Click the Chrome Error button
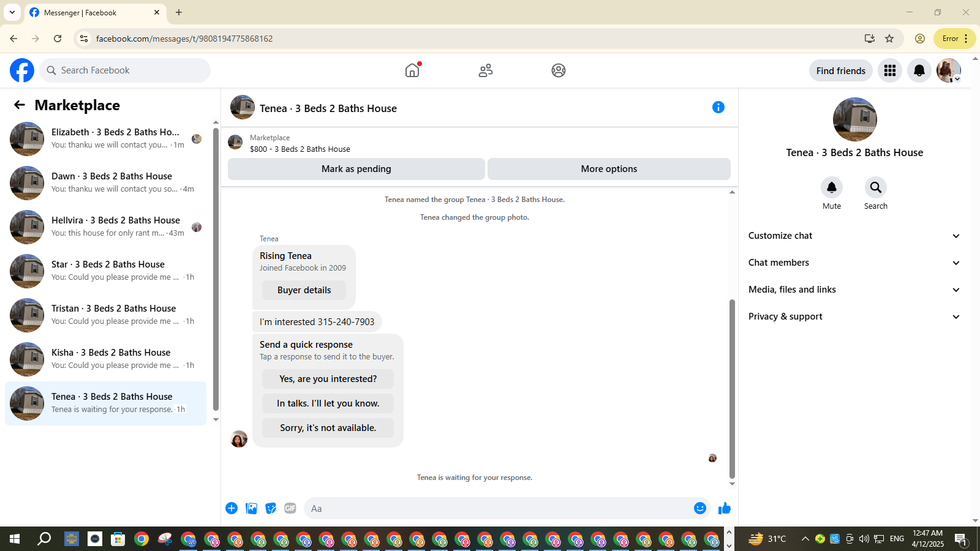 pos(955,39)
